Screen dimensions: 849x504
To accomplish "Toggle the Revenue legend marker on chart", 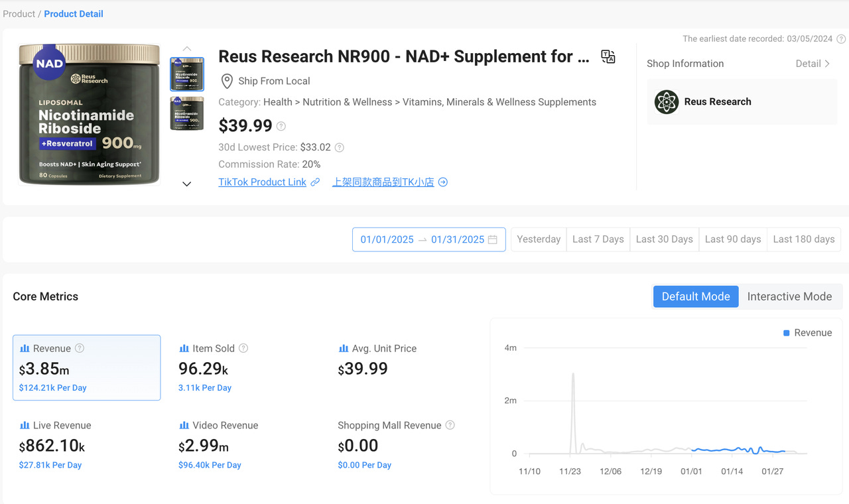I will 787,333.
